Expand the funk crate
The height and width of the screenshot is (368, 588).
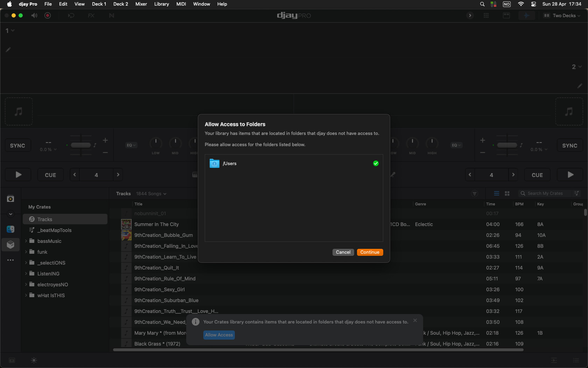[26, 252]
